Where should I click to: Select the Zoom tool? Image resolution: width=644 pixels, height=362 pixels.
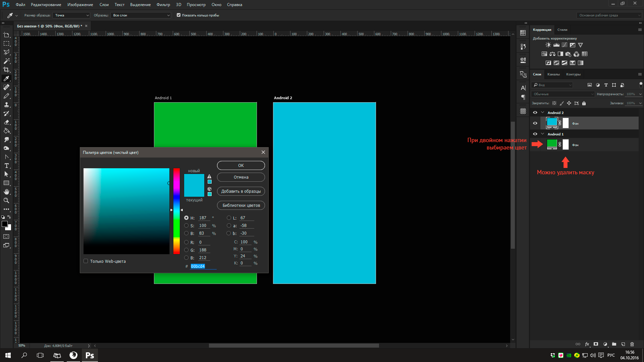[x=6, y=200]
